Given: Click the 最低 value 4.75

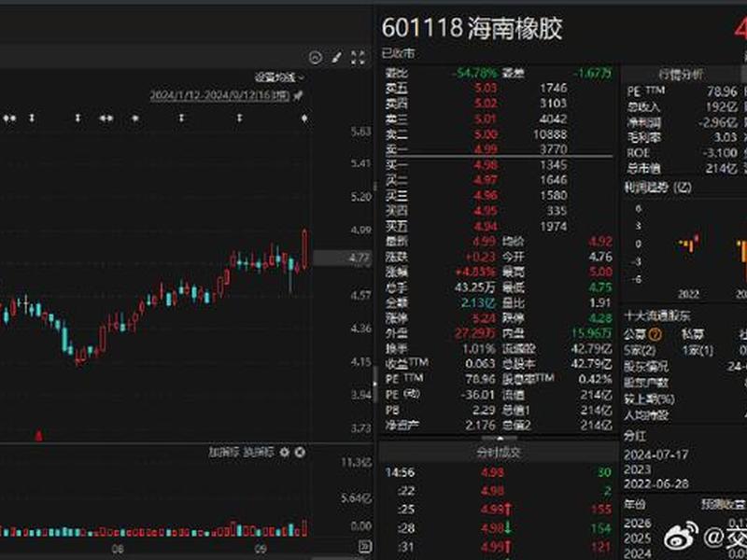Looking at the screenshot, I should tap(600, 287).
